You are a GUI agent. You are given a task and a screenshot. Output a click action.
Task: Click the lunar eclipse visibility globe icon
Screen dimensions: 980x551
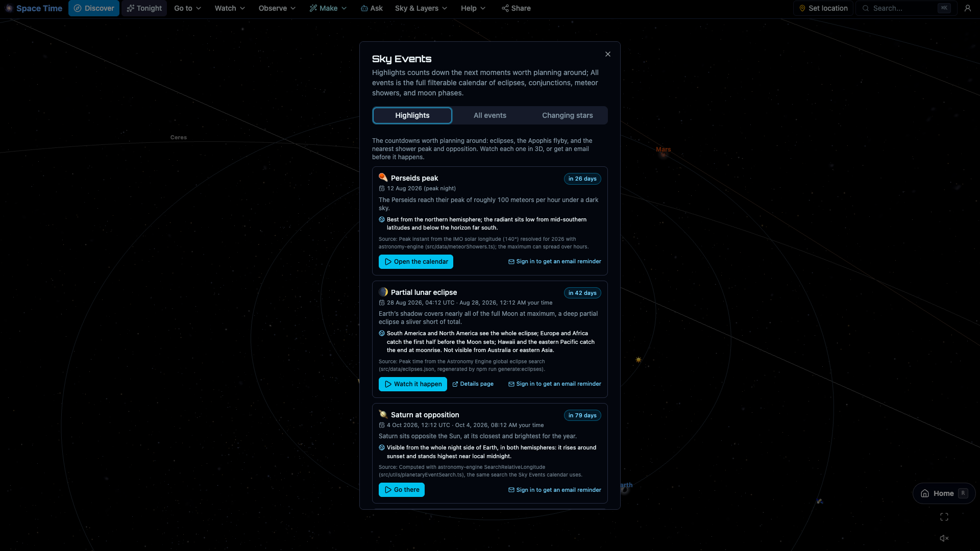(382, 333)
